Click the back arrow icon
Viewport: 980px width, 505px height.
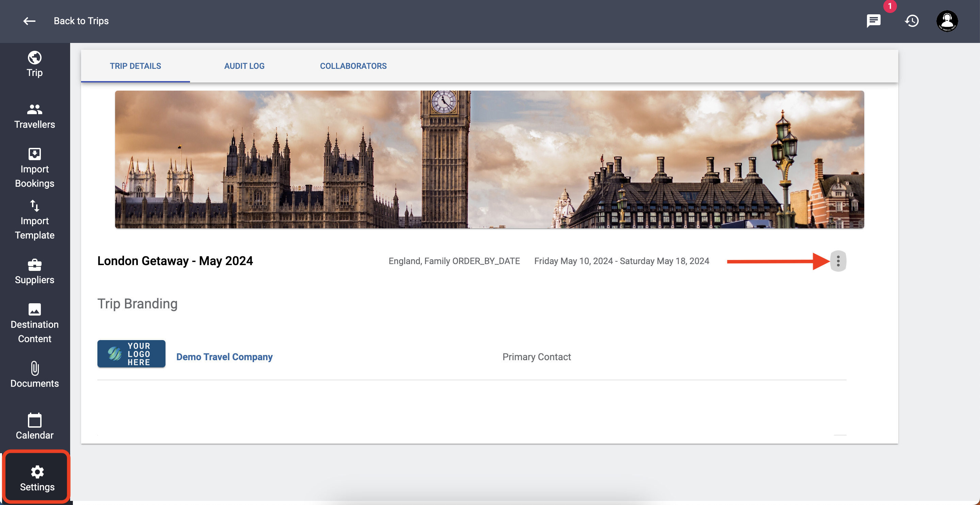[29, 21]
